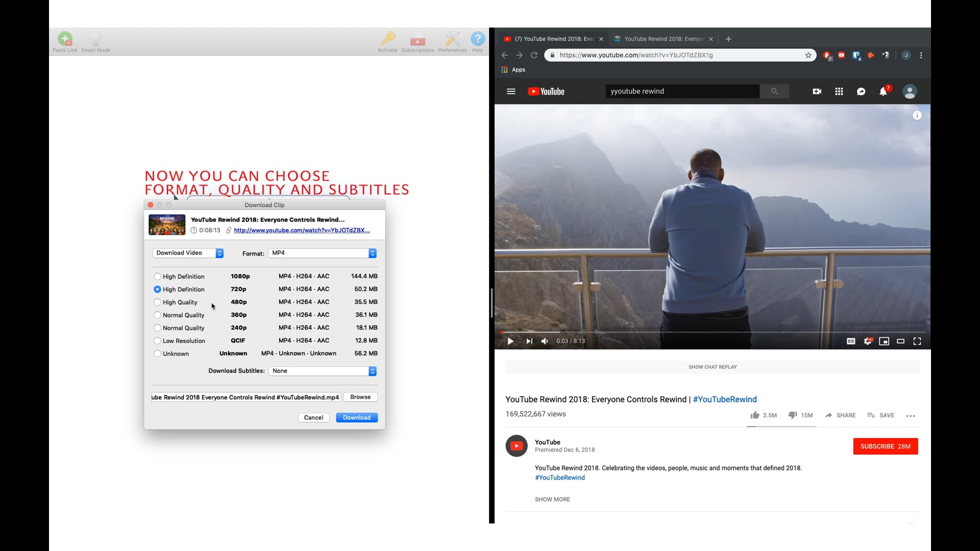Click the YouTube search box

682,91
